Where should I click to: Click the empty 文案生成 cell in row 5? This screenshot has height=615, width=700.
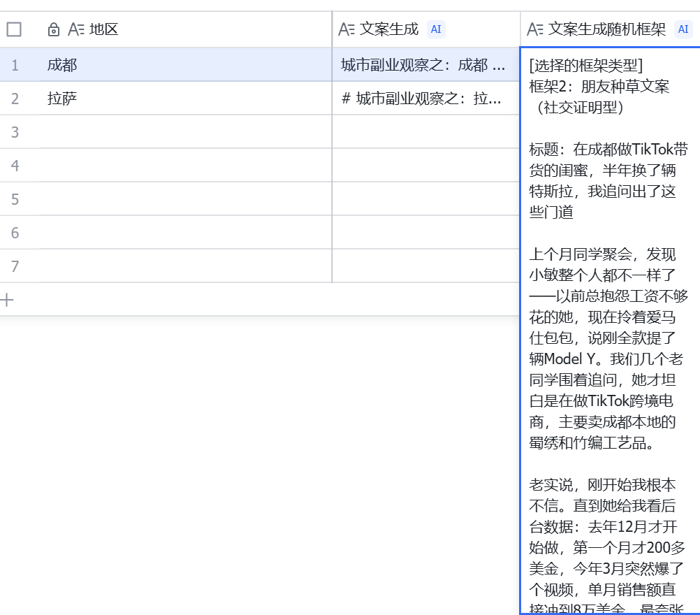point(425,199)
